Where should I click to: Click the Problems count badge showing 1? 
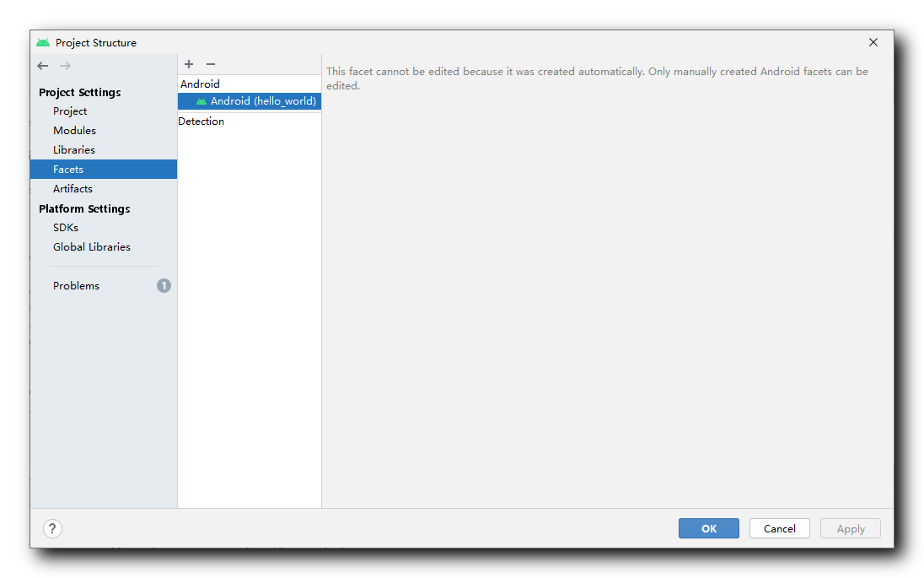tap(164, 285)
